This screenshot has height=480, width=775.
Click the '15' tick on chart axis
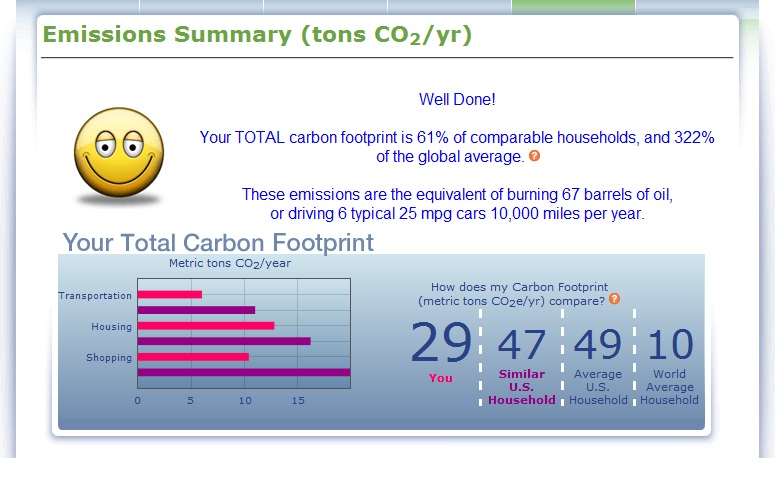tap(298, 400)
